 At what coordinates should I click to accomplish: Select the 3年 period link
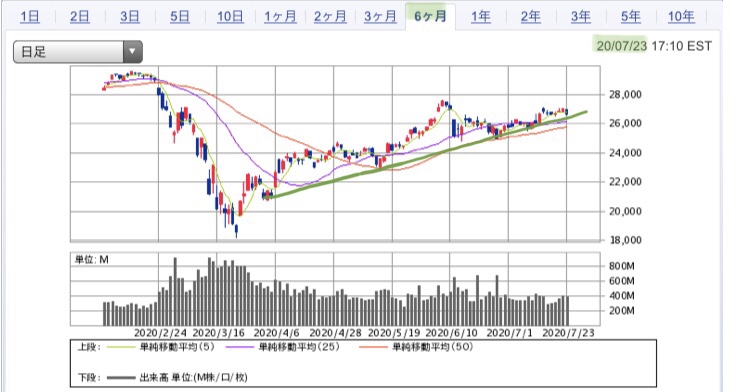click(x=580, y=17)
